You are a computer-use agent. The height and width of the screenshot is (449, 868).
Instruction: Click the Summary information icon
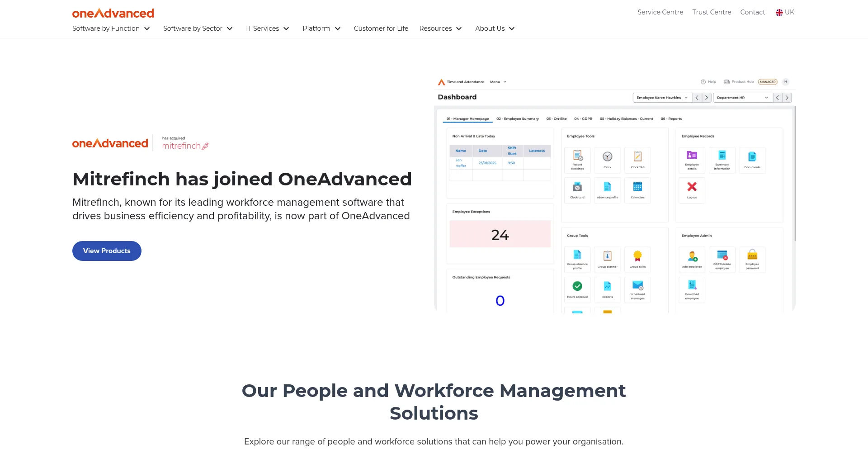722,160
